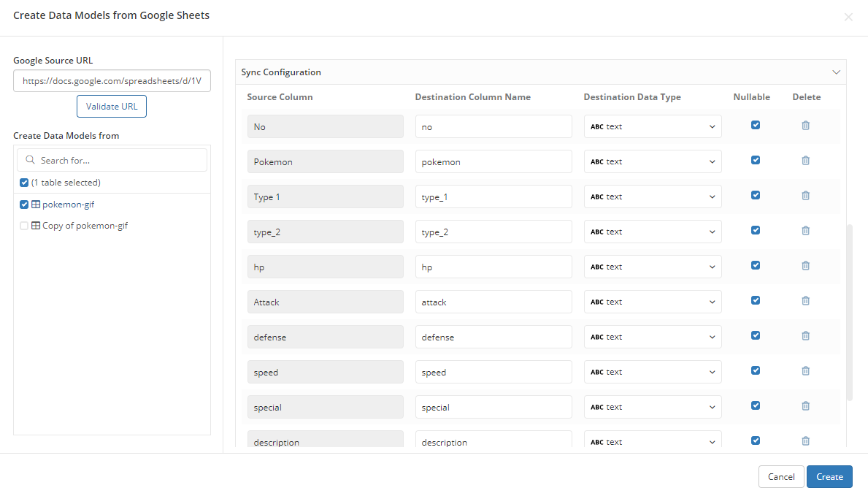Select the Copy of pokemon-gif table name
This screenshot has height=496, width=868.
click(x=85, y=226)
